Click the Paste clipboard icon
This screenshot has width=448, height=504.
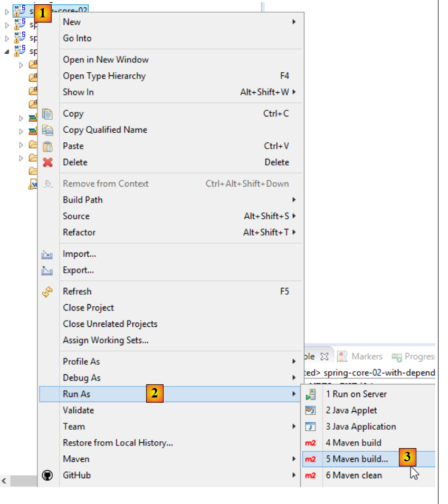[47, 146]
